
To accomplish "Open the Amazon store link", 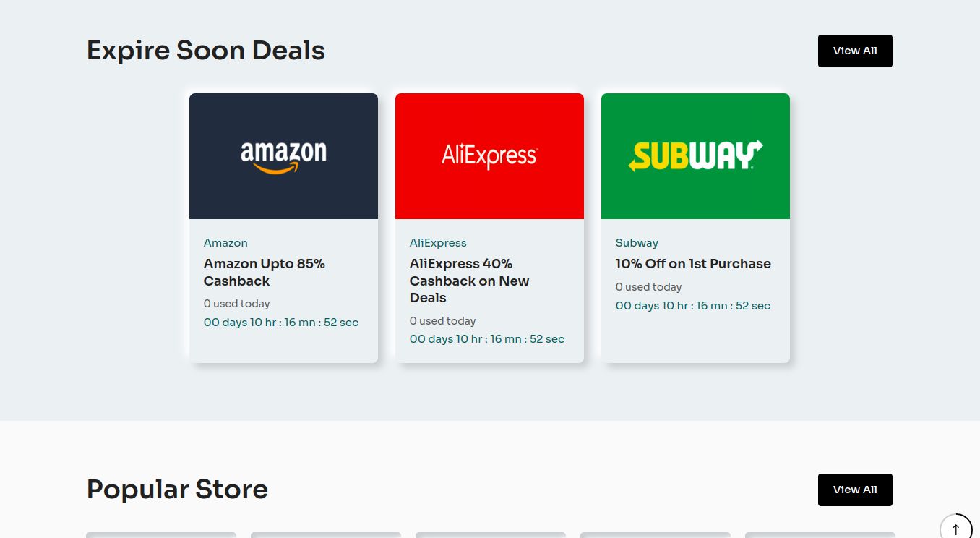I will click(x=225, y=242).
